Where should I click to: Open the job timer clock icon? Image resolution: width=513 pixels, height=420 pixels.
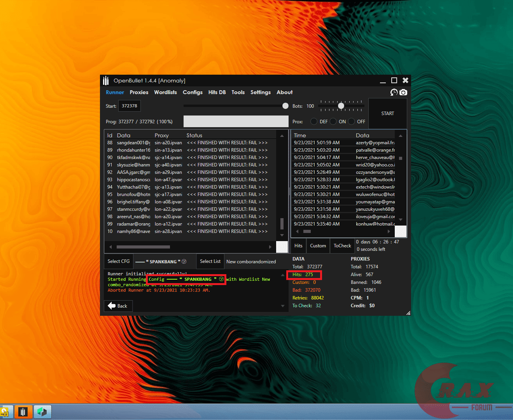click(394, 93)
